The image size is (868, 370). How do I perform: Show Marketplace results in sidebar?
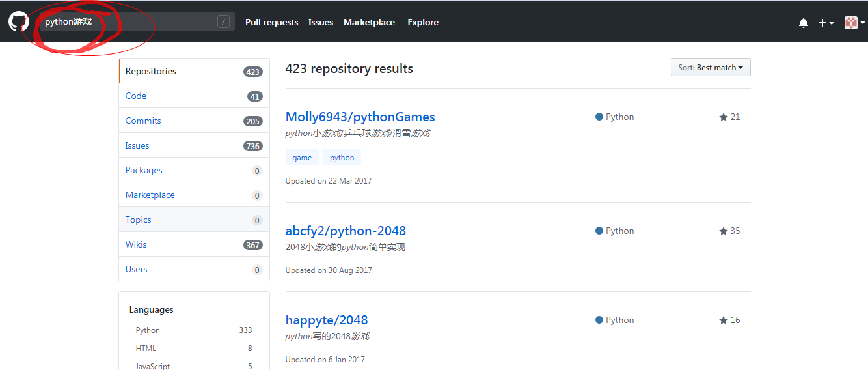click(194, 195)
